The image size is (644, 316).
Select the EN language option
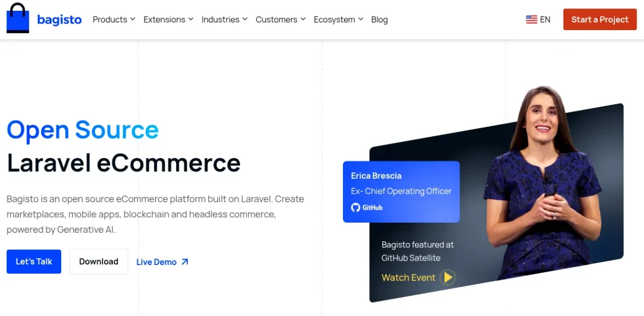tap(545, 19)
